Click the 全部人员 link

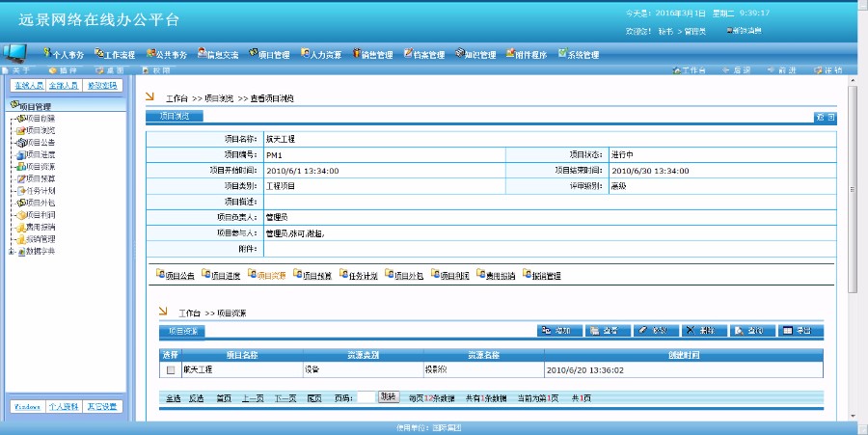coord(63,85)
